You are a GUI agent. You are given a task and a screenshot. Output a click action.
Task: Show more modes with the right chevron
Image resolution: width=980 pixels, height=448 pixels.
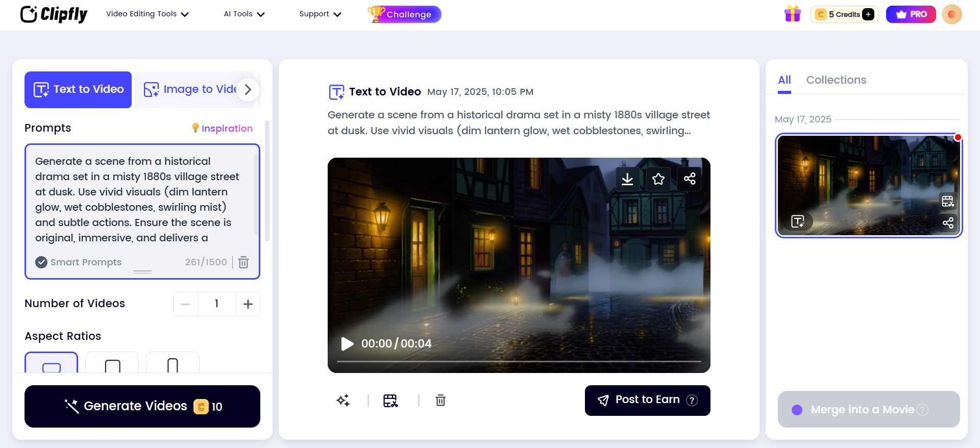tap(248, 90)
